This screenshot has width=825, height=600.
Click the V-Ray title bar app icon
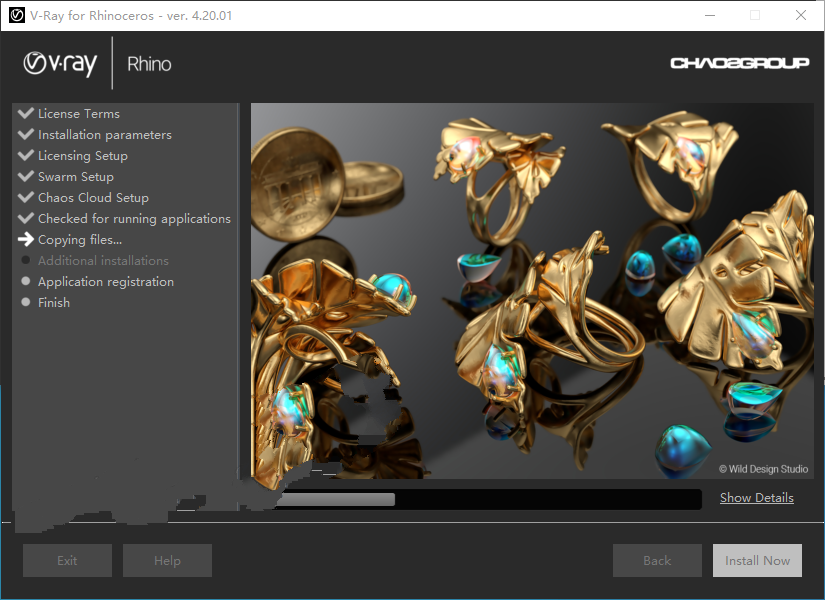tap(17, 15)
